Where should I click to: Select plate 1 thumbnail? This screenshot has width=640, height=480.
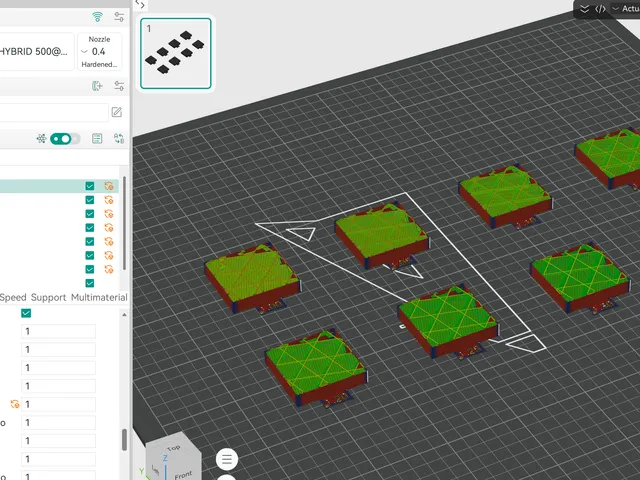tap(176, 53)
